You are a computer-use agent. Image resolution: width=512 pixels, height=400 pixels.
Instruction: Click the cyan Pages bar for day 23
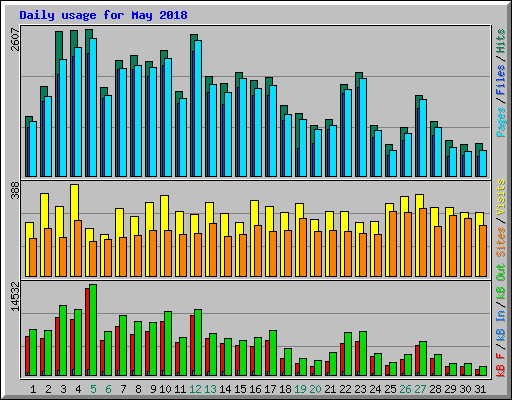(x=363, y=127)
